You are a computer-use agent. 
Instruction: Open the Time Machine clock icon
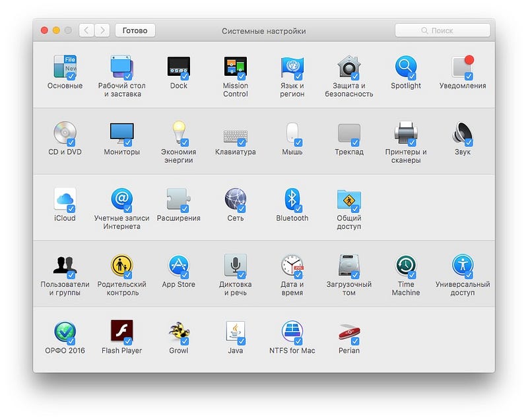tap(406, 266)
